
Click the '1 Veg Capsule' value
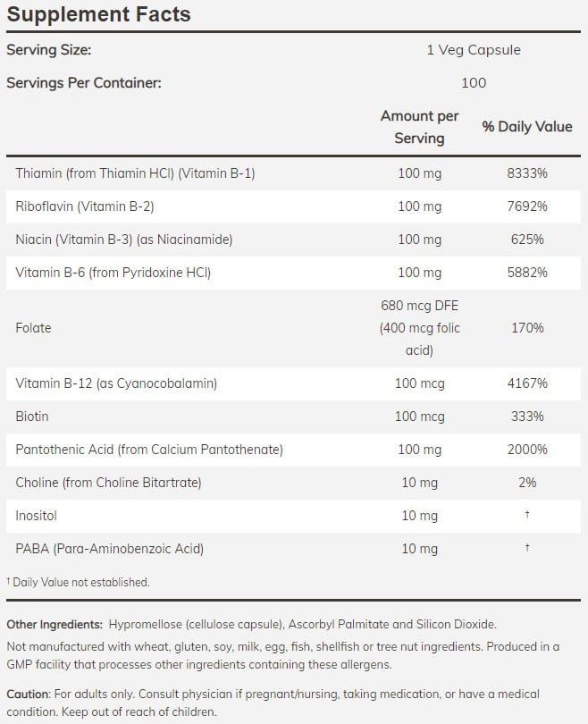tap(473, 50)
